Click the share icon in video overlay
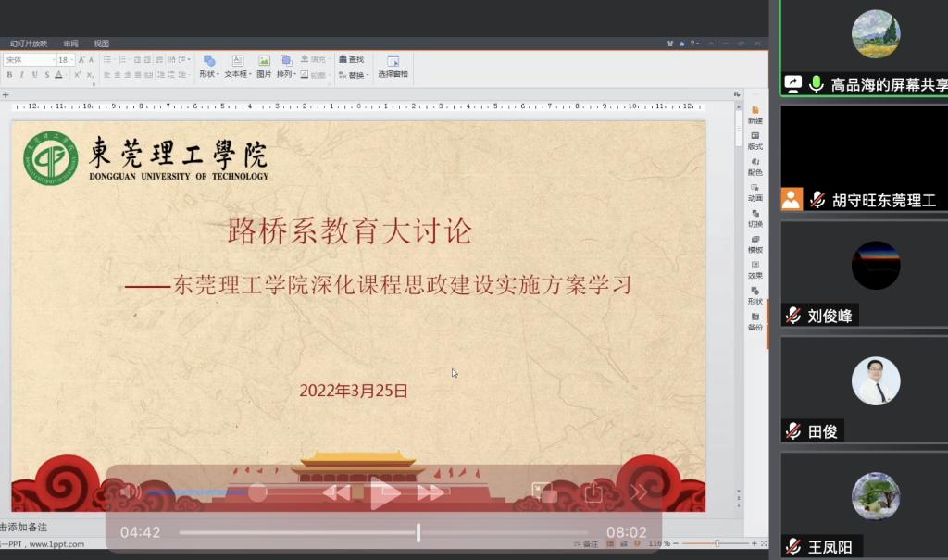Viewport: 948px width, 560px height. coord(592,493)
